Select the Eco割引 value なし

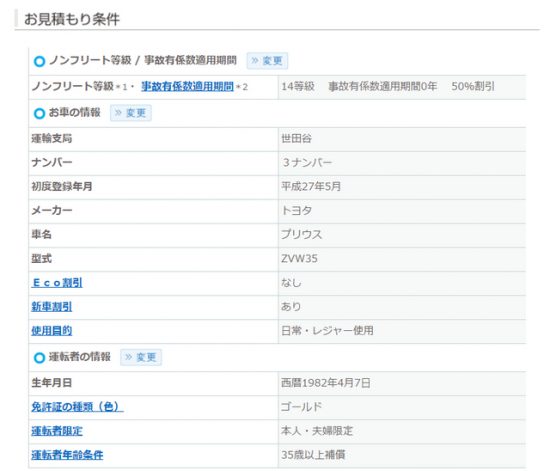(x=291, y=283)
